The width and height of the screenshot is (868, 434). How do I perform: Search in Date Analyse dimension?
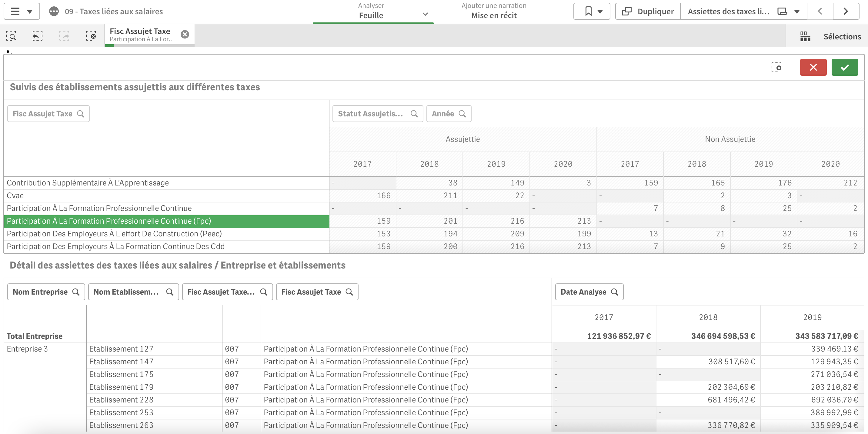point(589,292)
